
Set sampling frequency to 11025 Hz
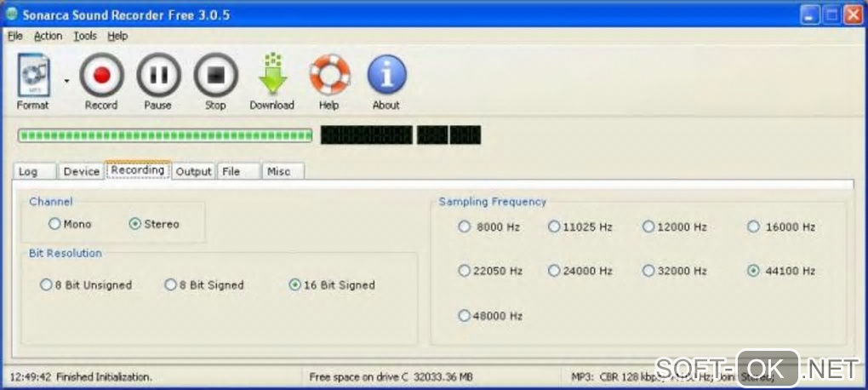pos(580,227)
